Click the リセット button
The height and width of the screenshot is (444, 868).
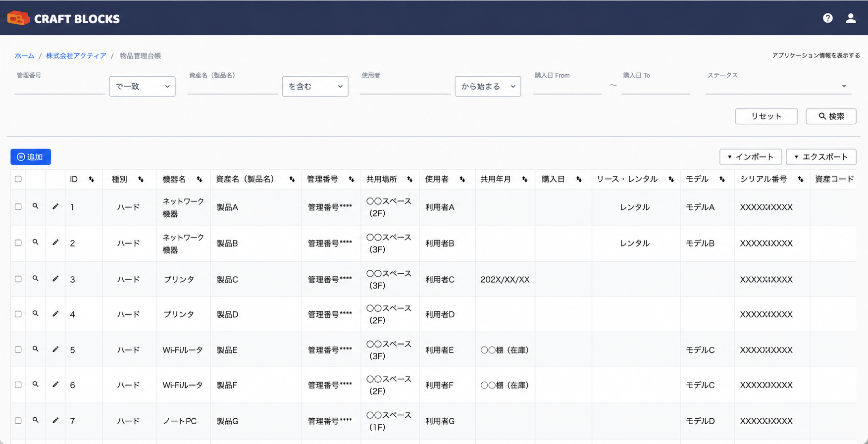[x=766, y=116]
